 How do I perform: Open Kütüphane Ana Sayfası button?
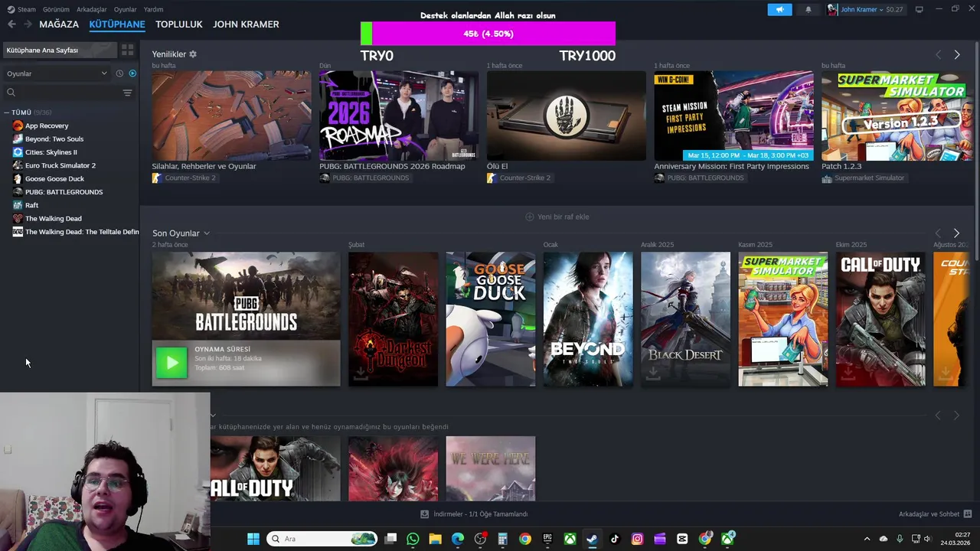[59, 50]
